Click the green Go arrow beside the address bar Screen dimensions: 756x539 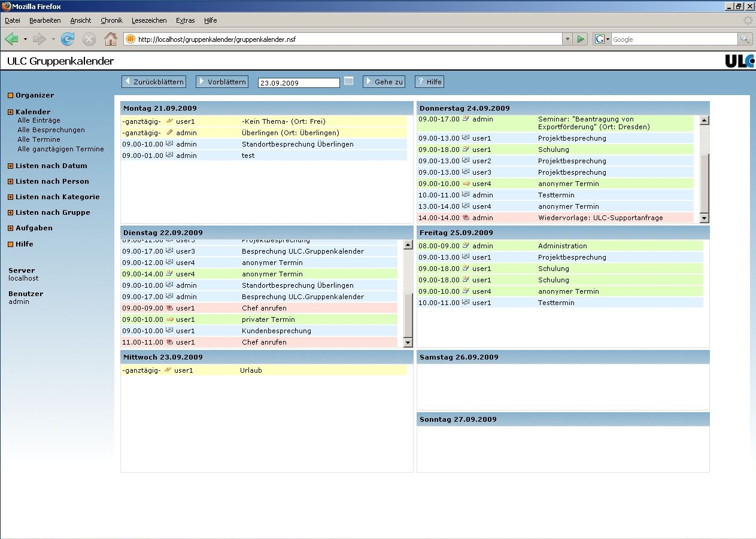pos(581,39)
